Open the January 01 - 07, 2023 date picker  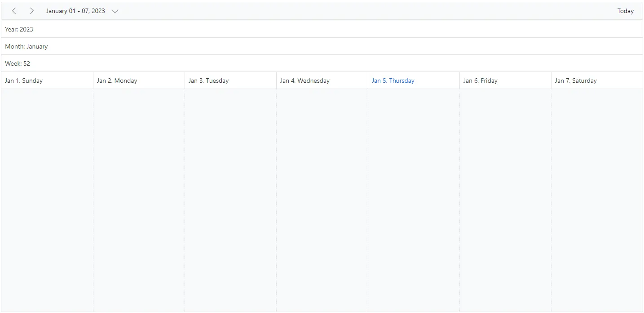click(82, 11)
